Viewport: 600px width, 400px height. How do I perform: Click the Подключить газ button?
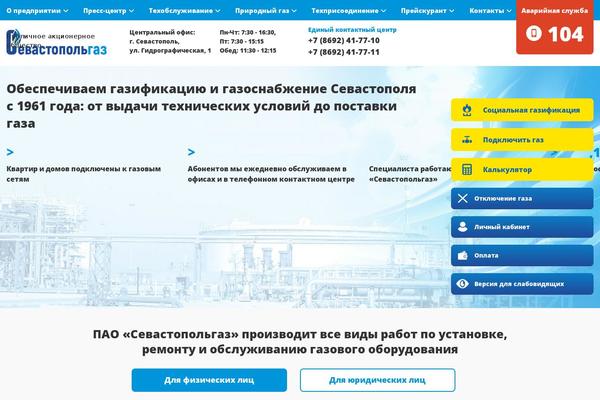coord(522,140)
